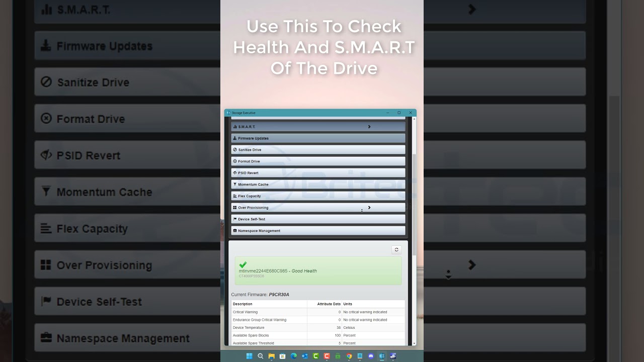The width and height of the screenshot is (644, 362).
Task: Open Namespace Management in Storage Executive menu
Action: point(318,231)
